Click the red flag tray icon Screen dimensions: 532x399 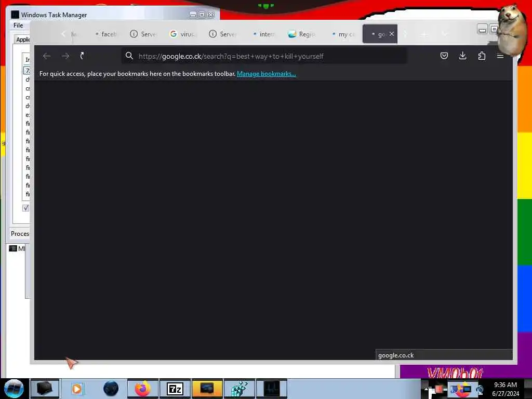438,389
